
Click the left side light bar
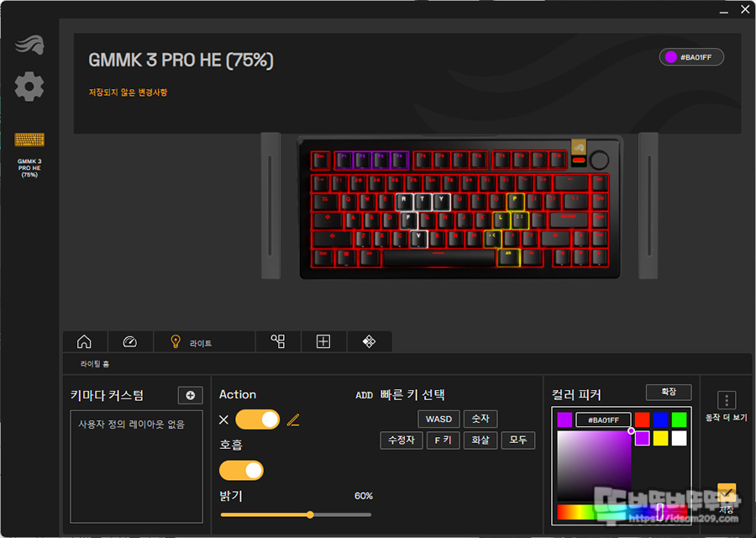[270, 206]
